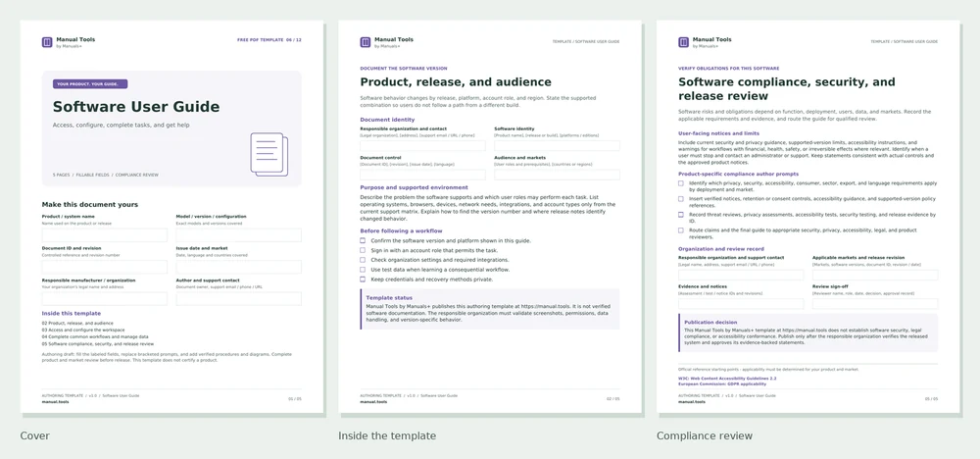980x459 pixels.
Task: Check 'Confirm the software version and platform' box
Action: (x=363, y=240)
